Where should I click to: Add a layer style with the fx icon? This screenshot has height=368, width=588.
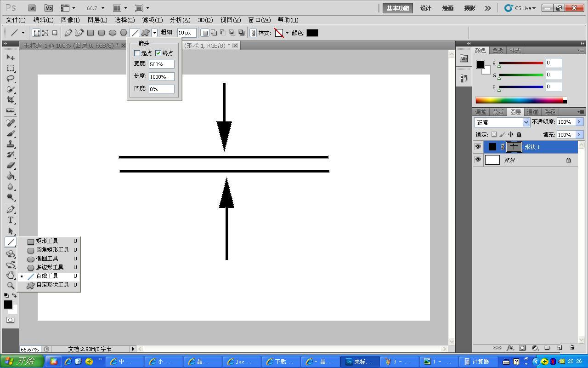[510, 348]
